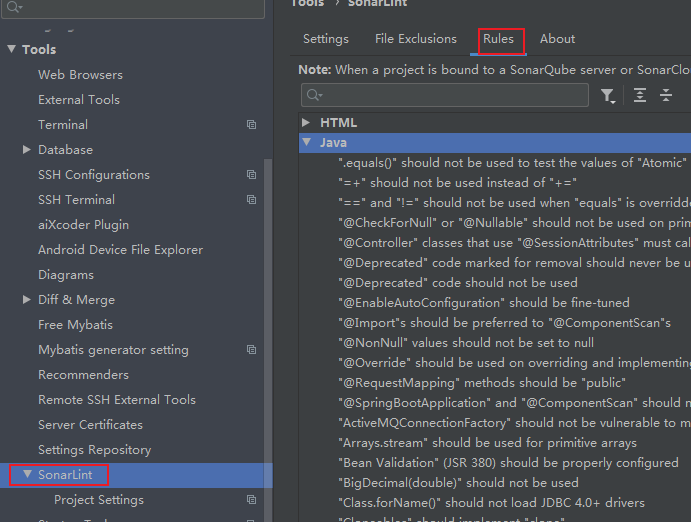The image size is (691, 522).
Task: Select '@EnableAutoConfiguration' should be fine-tuned rule
Action: (484, 303)
